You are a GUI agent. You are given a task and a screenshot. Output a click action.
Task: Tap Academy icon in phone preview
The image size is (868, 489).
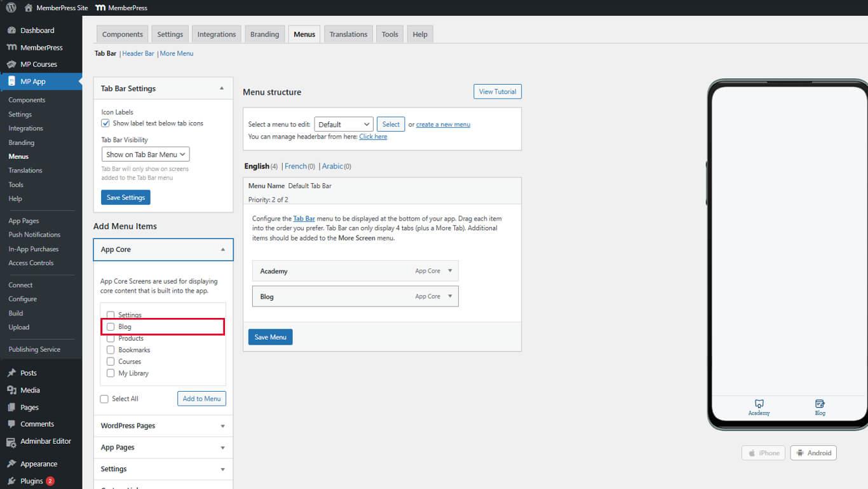[x=759, y=404]
